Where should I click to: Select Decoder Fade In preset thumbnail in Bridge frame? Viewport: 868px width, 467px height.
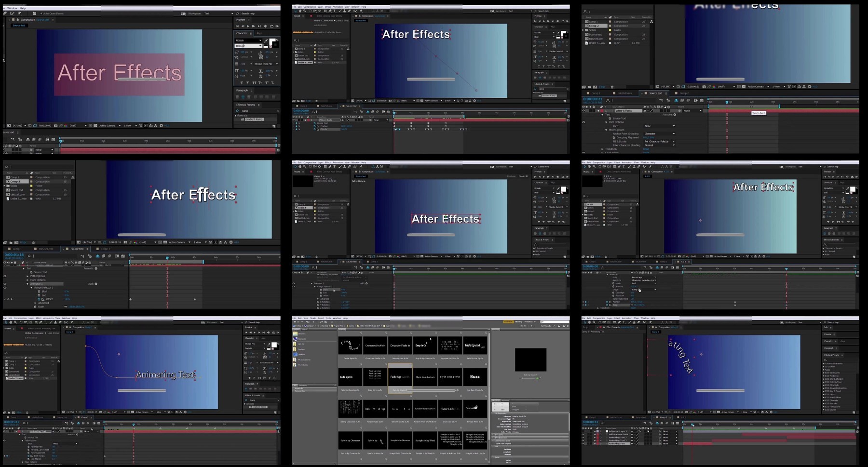[x=400, y=346]
